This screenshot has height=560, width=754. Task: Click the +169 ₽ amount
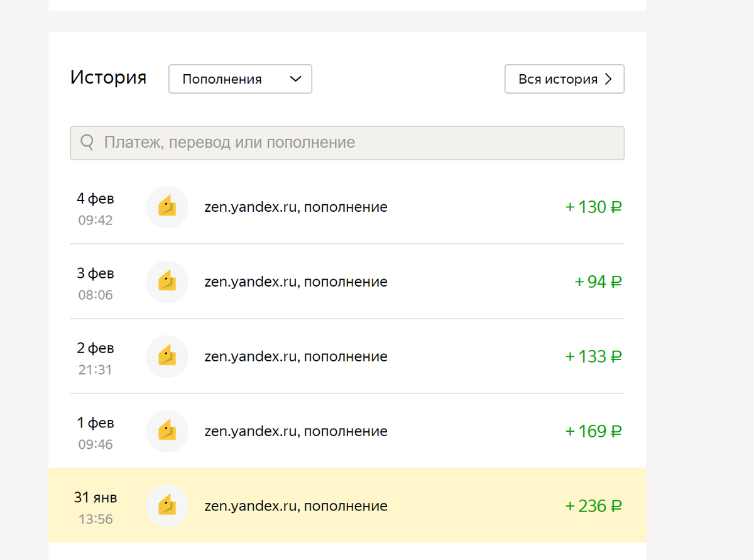pyautogui.click(x=594, y=431)
